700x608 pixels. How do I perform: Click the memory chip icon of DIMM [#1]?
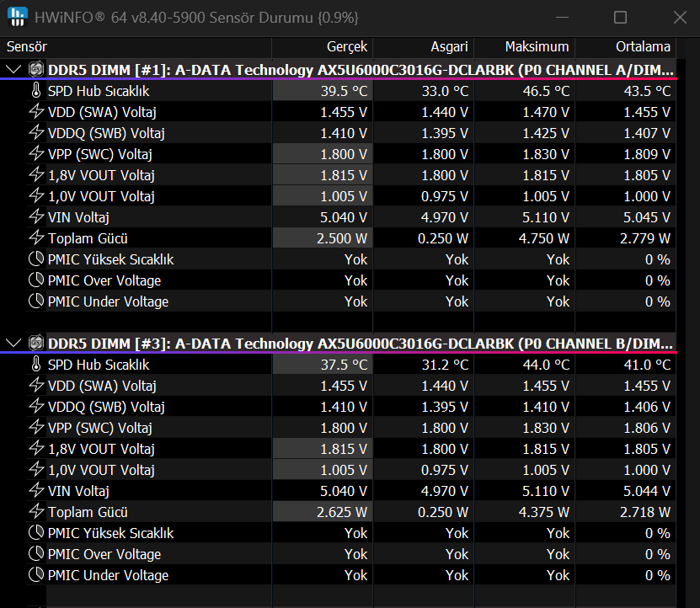pos(36,69)
